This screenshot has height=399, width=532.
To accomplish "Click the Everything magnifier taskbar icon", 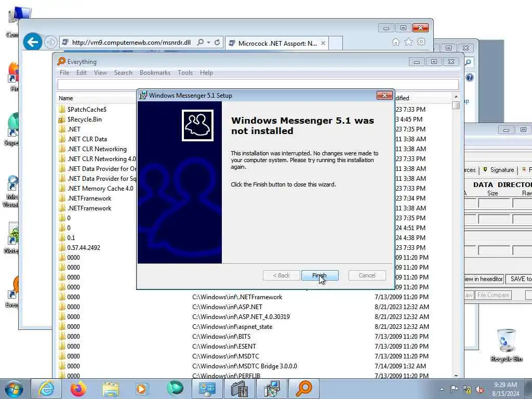I will click(304, 389).
